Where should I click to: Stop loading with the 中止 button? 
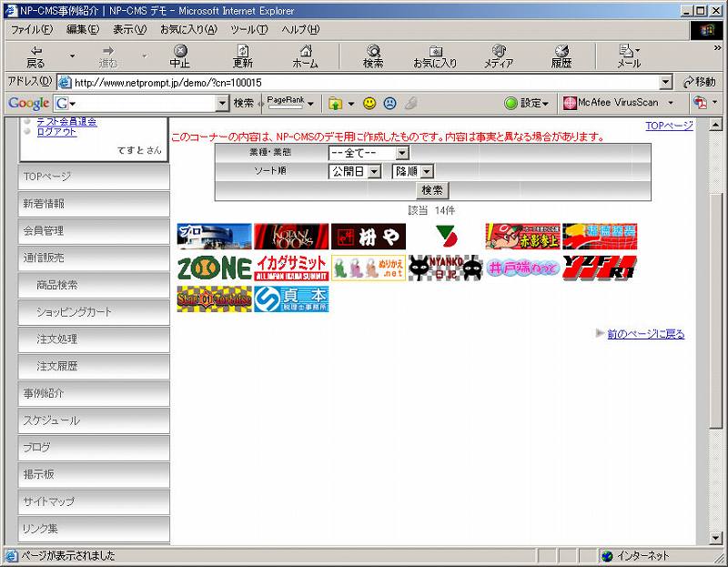coord(179,56)
